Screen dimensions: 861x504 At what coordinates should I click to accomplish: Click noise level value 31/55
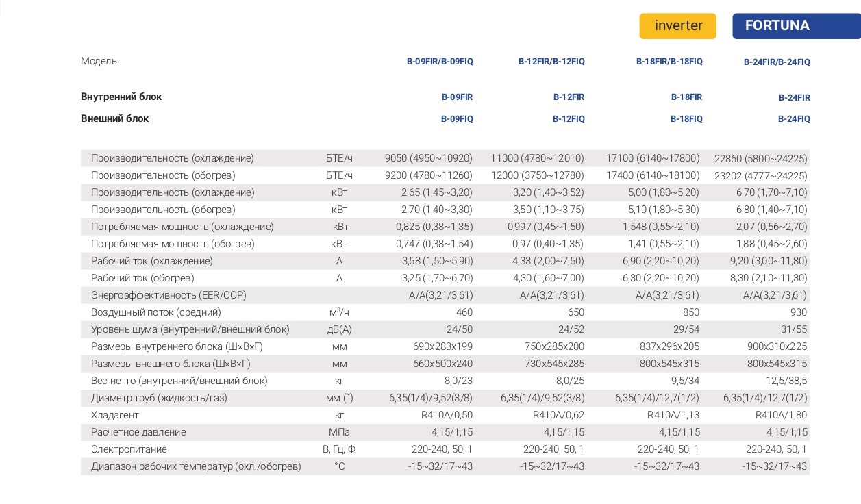[x=795, y=329]
